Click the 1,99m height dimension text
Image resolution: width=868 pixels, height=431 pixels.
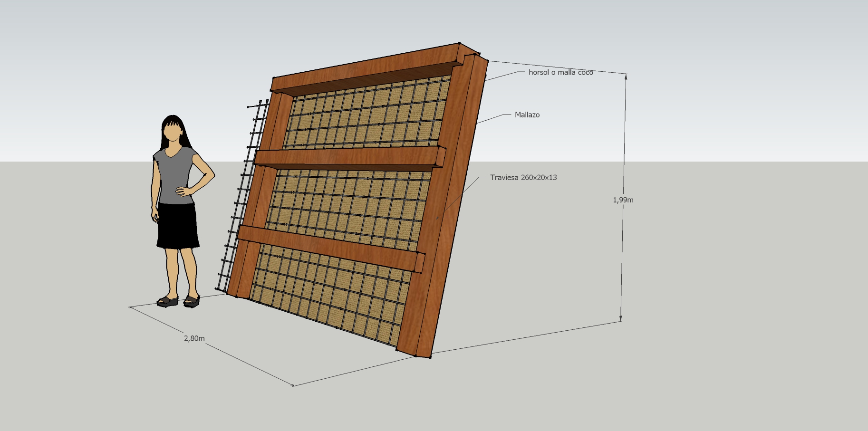[623, 200]
